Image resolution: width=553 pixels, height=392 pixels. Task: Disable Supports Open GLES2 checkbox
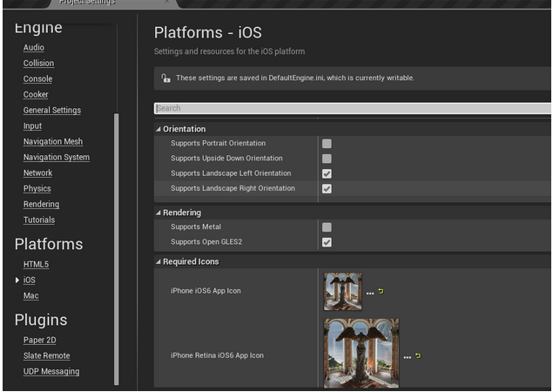[x=327, y=242]
